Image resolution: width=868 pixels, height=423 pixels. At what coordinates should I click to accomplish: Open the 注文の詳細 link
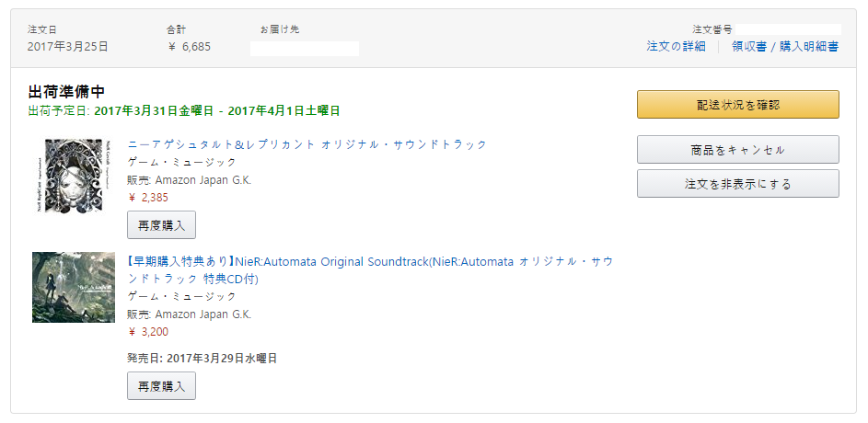(676, 47)
